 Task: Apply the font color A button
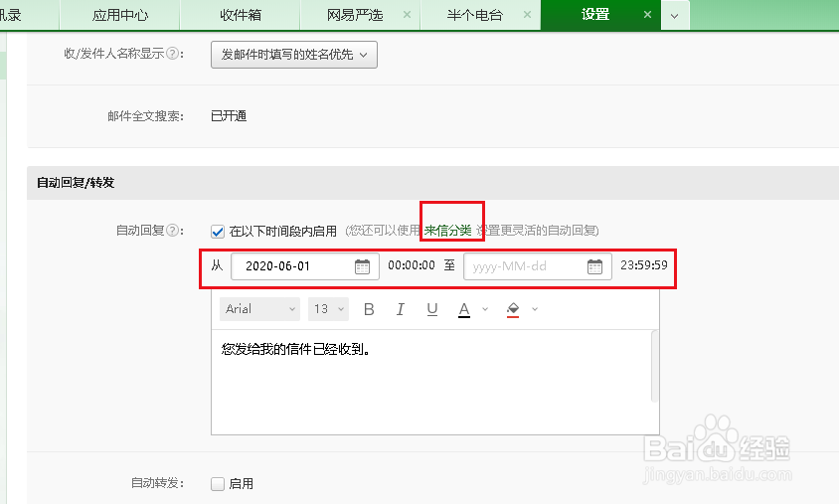click(x=464, y=309)
